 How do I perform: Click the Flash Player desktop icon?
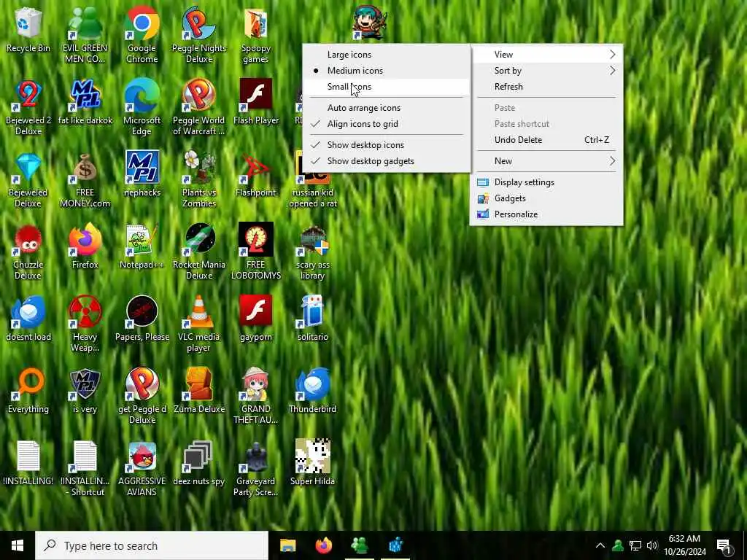click(x=256, y=102)
